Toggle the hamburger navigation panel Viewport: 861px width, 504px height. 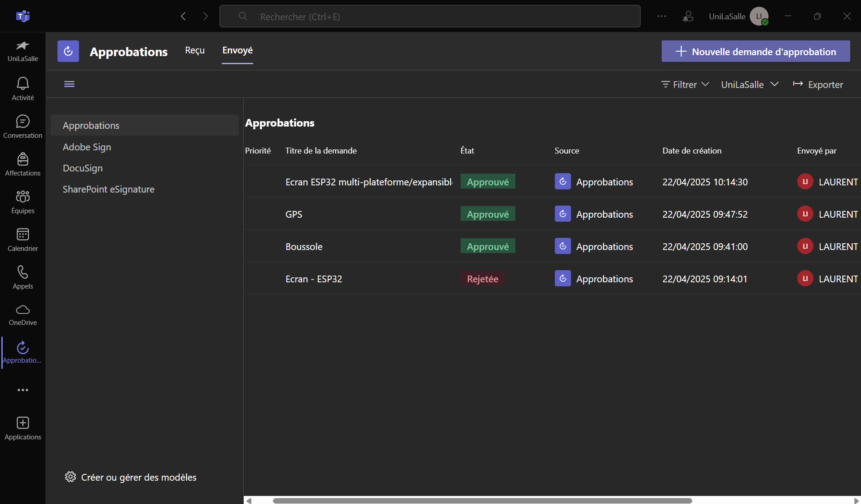(x=69, y=84)
